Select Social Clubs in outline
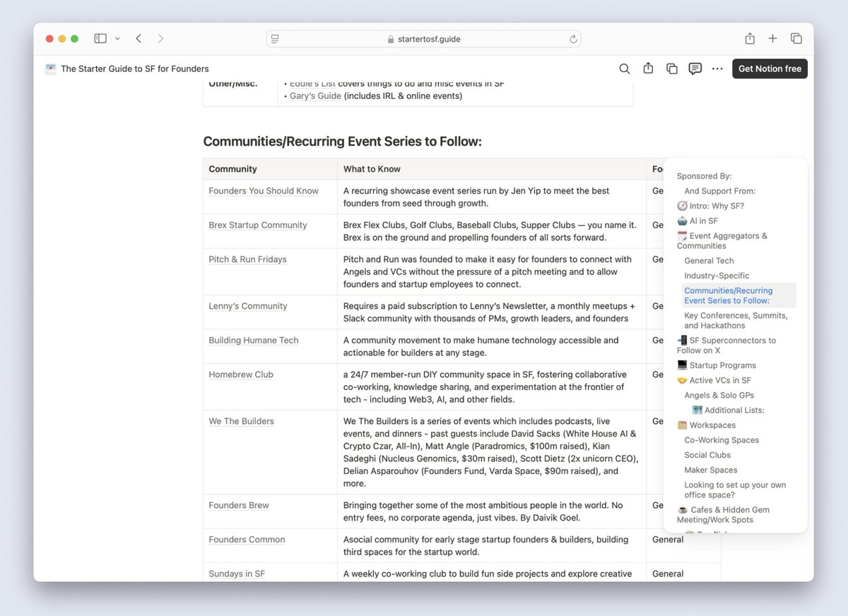Image resolution: width=848 pixels, height=616 pixels. click(707, 455)
